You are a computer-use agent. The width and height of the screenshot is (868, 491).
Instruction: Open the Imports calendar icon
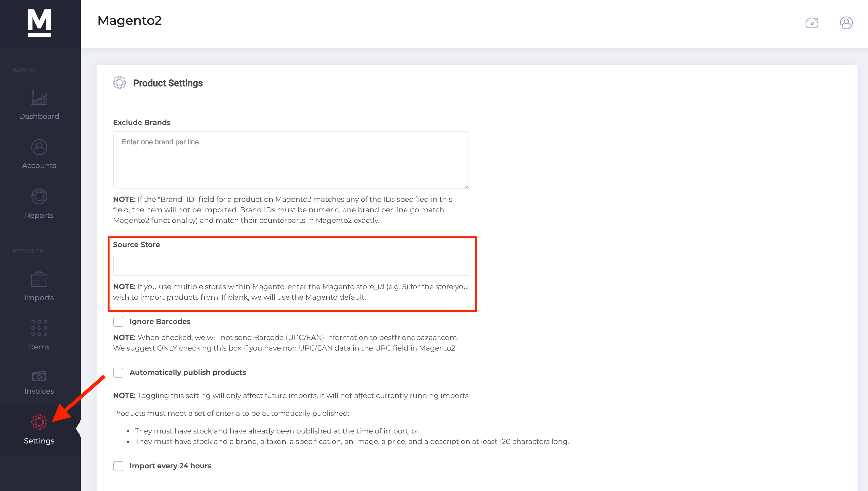click(39, 279)
